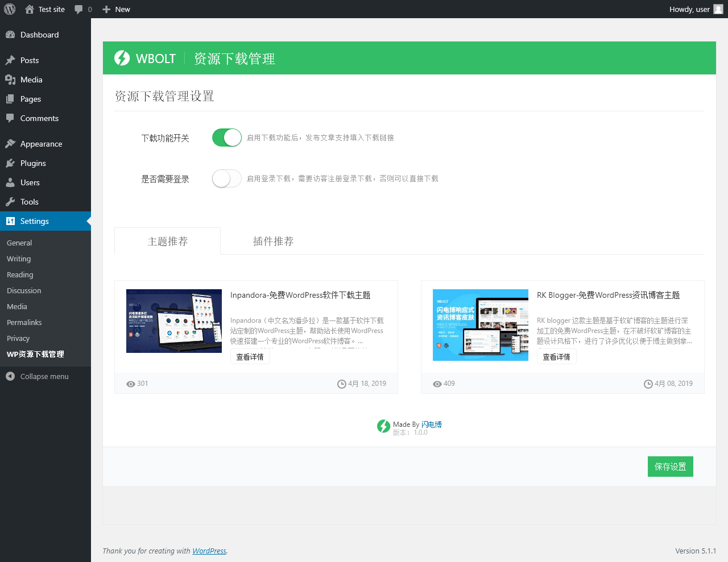Open the Tools menu
The image size is (728, 562).
click(45, 202)
